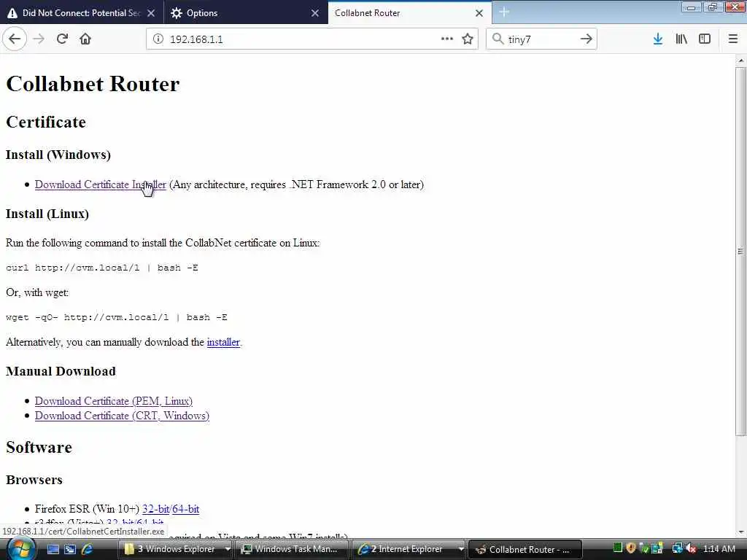Close the Collabnet Router tab
747x560 pixels.
(x=479, y=13)
